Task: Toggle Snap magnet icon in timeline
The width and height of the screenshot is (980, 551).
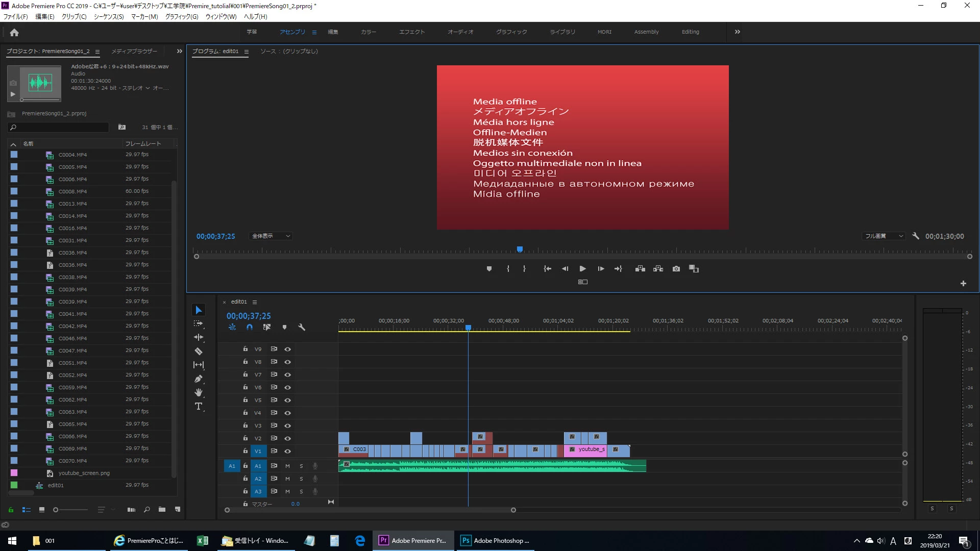Action: click(x=250, y=327)
